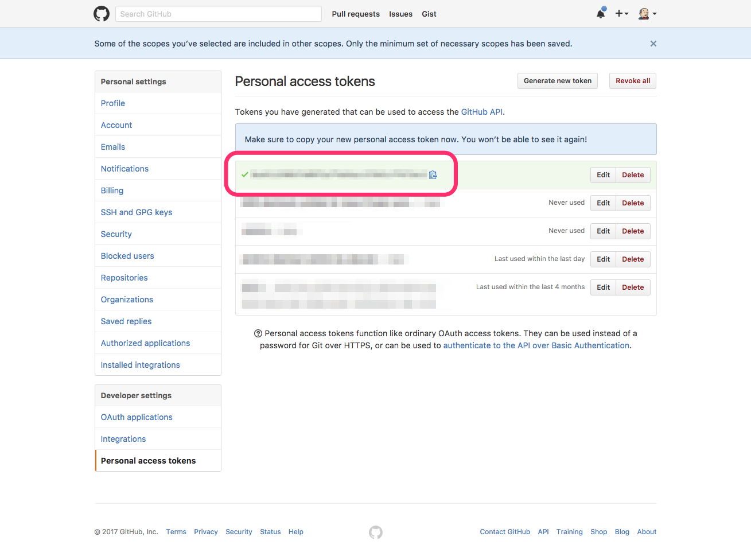Follow the Basic Authentication API link
This screenshot has height=560, width=751.
point(536,345)
